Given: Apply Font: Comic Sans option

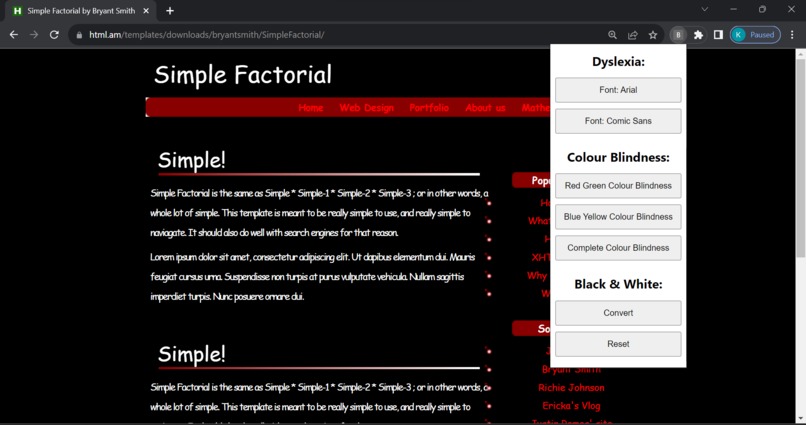Looking at the screenshot, I should pyautogui.click(x=618, y=121).
